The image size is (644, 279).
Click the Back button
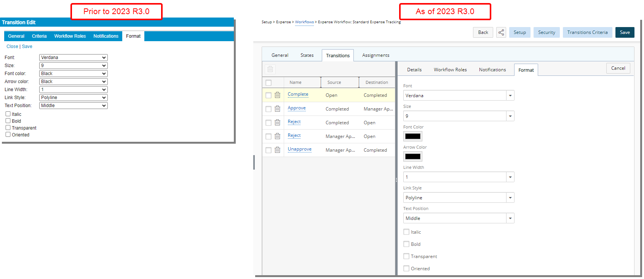[483, 32]
